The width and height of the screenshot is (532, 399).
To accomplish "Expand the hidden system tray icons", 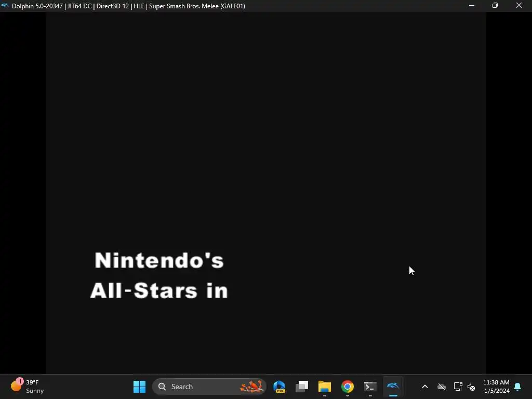I will [x=425, y=387].
